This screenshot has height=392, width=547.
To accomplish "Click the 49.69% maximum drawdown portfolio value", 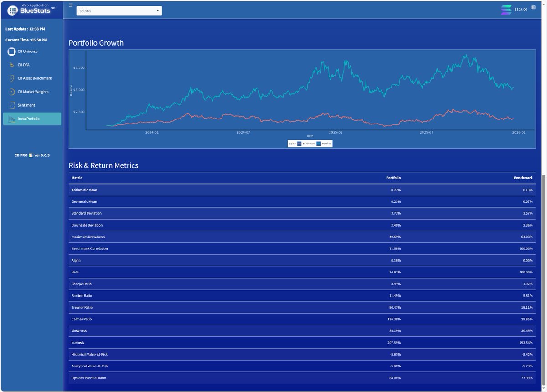I will (x=395, y=237).
